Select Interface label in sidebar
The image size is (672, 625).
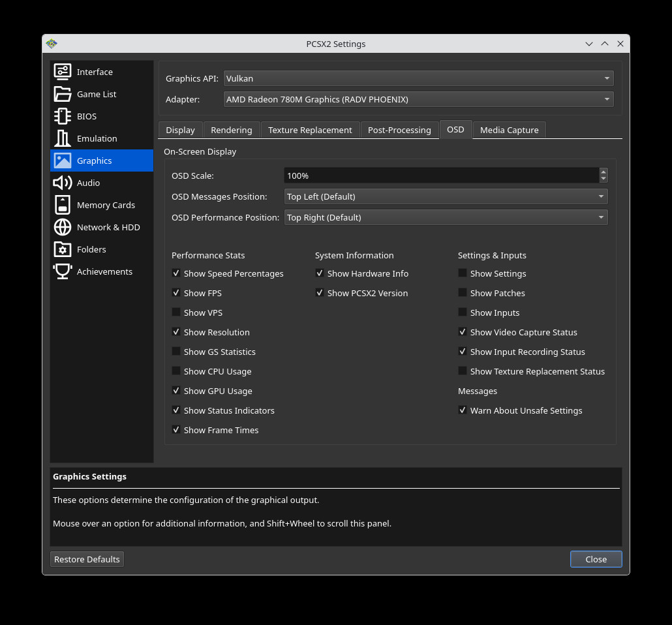pyautogui.click(x=95, y=72)
